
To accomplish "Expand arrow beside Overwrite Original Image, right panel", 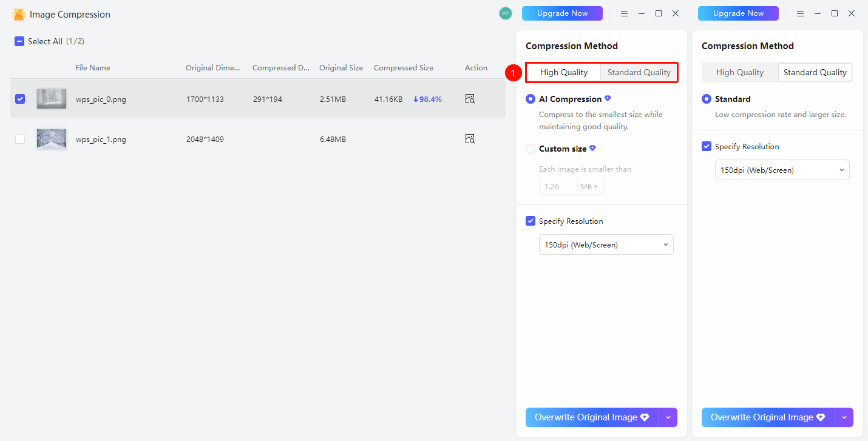I will click(844, 417).
